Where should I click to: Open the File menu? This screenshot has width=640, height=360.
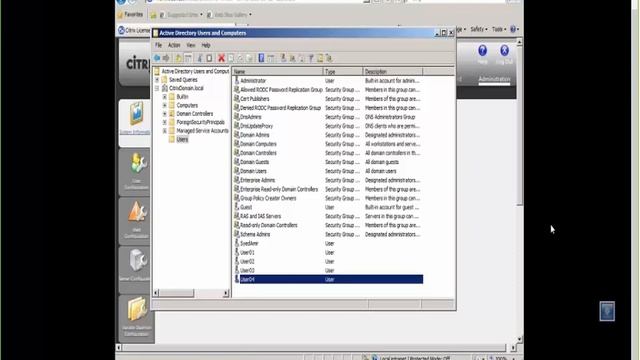pos(158,45)
